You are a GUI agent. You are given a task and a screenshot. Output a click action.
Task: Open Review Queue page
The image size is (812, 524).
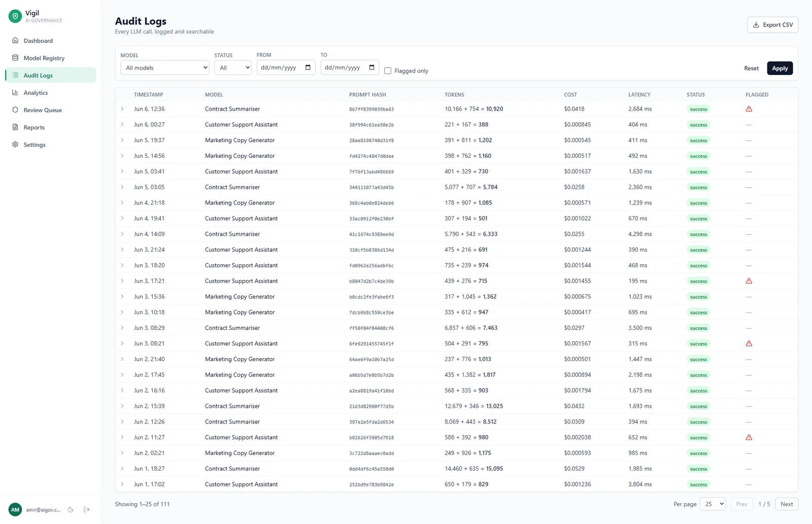(x=50, y=110)
